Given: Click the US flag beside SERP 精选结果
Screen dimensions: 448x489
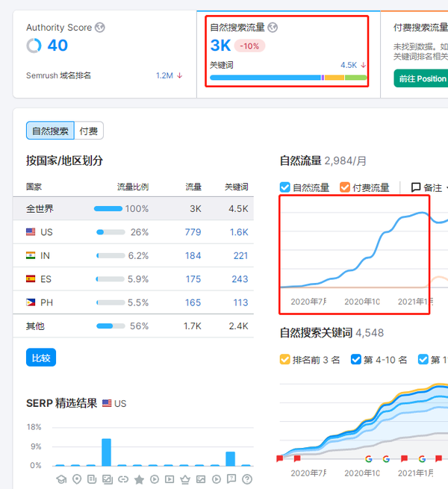Looking at the screenshot, I should [x=107, y=403].
